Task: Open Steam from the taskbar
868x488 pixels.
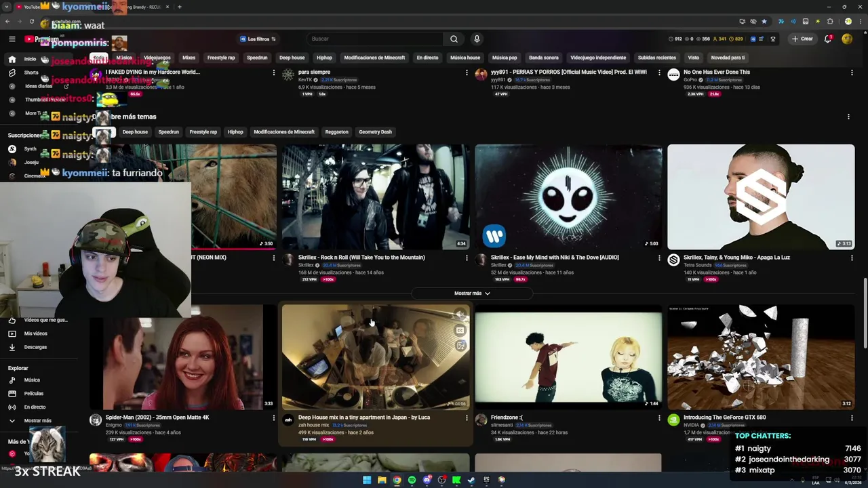Action: click(x=471, y=480)
